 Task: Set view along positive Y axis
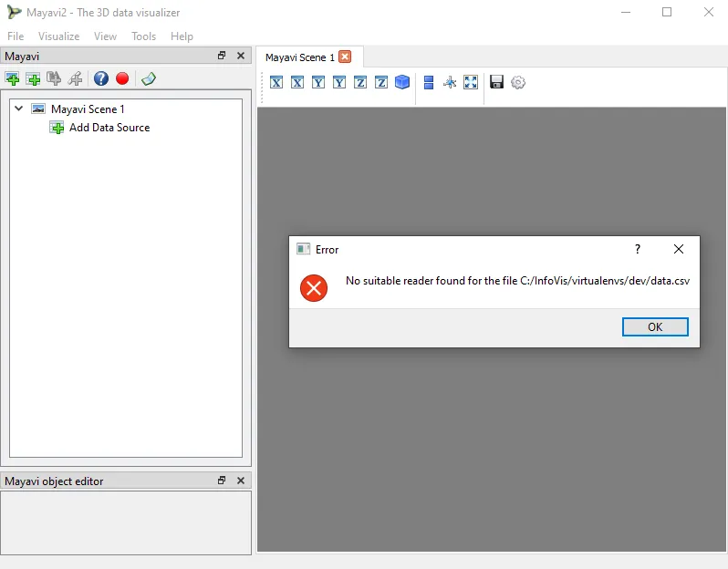coord(318,82)
